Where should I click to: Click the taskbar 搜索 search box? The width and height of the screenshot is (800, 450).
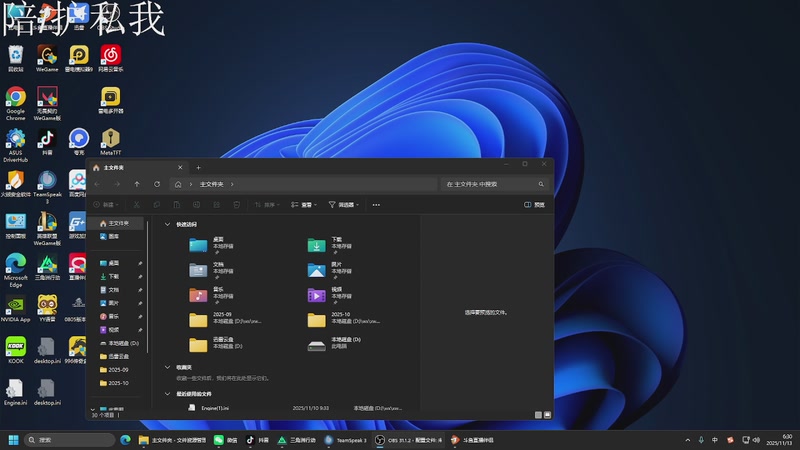pyautogui.click(x=70, y=440)
